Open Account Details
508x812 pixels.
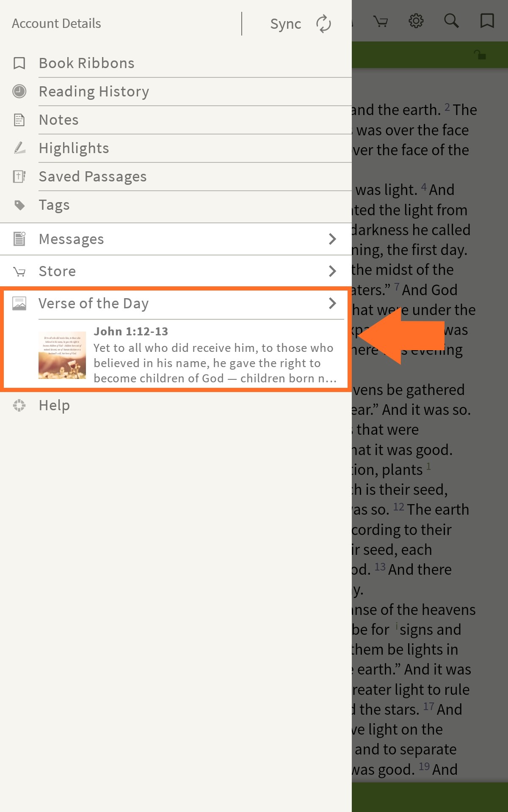click(56, 24)
